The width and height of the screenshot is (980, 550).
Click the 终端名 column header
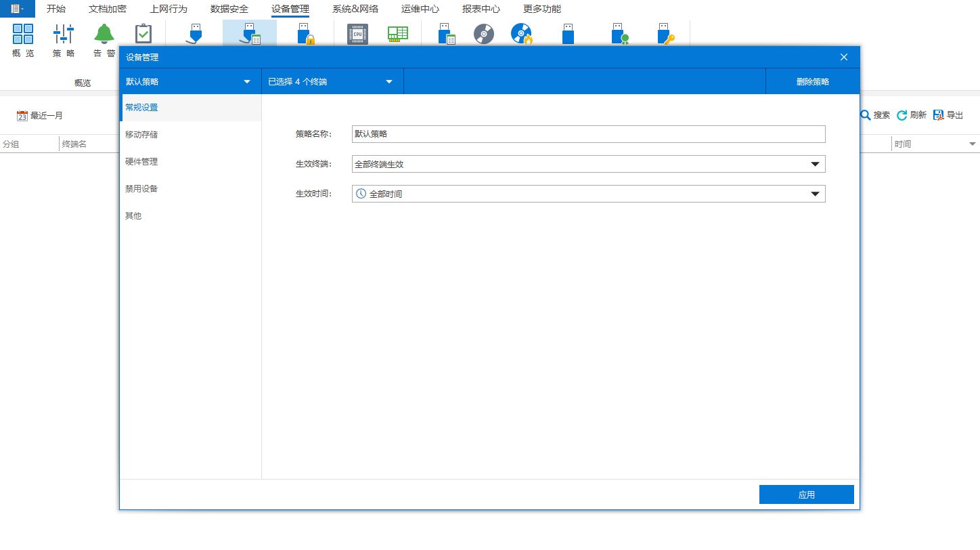tap(89, 144)
